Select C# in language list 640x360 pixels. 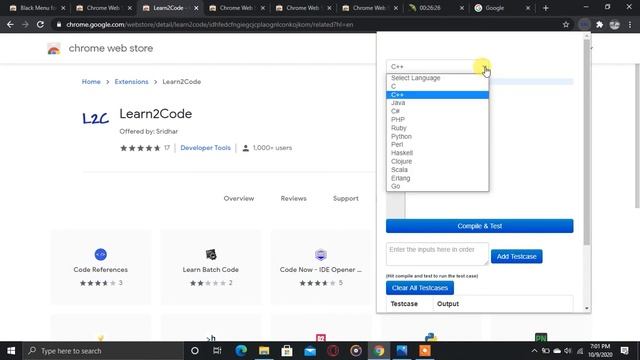(x=437, y=111)
